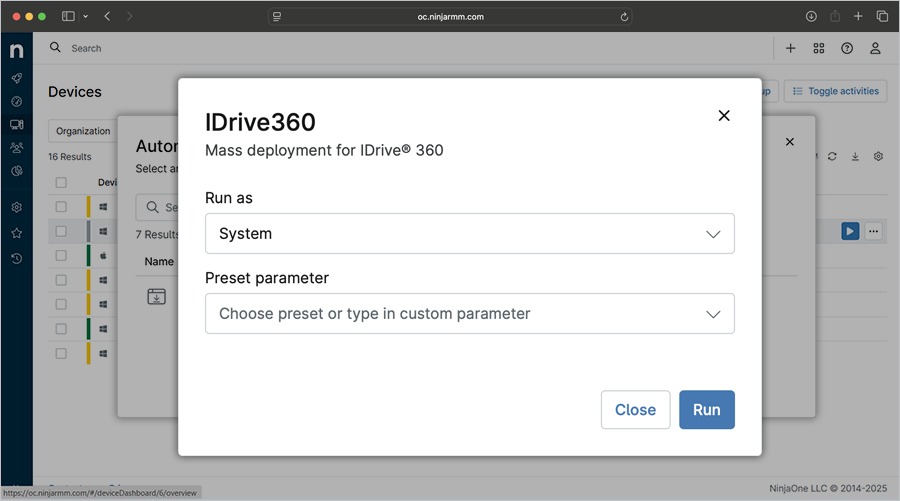The image size is (900, 501).
Task: Dismiss IDrive360 dialog with the X icon
Action: coord(724,116)
